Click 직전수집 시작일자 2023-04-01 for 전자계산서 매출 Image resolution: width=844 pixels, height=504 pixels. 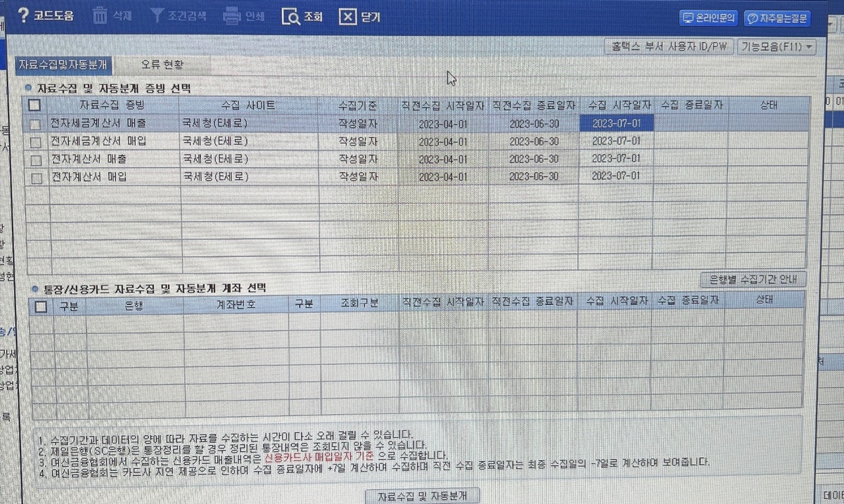pyautogui.click(x=443, y=159)
